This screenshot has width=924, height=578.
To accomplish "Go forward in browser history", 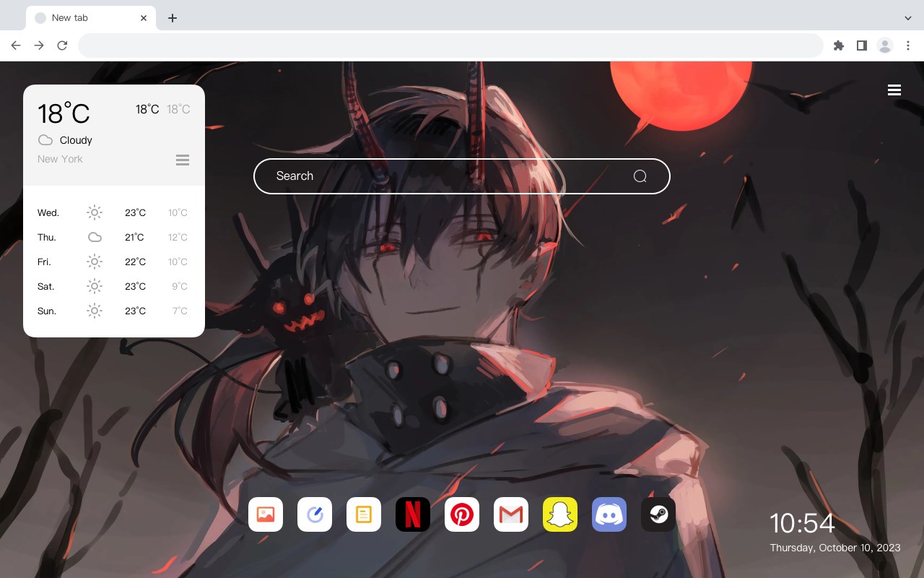I will (39, 46).
